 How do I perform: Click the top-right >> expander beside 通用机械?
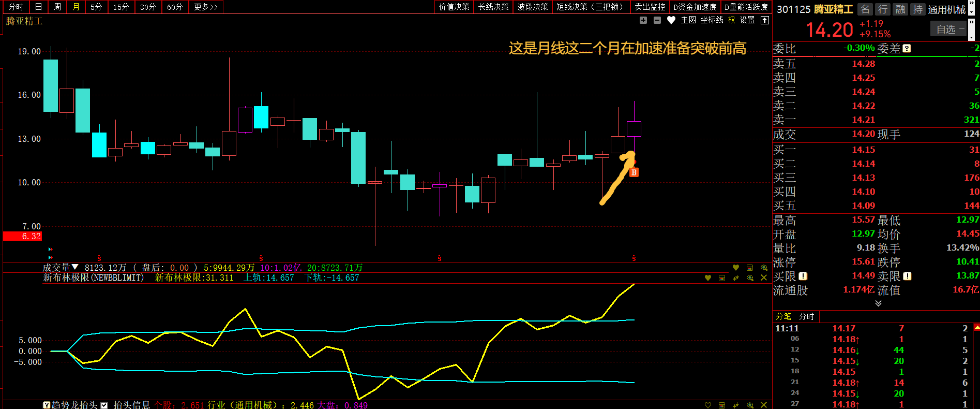pos(972,4)
